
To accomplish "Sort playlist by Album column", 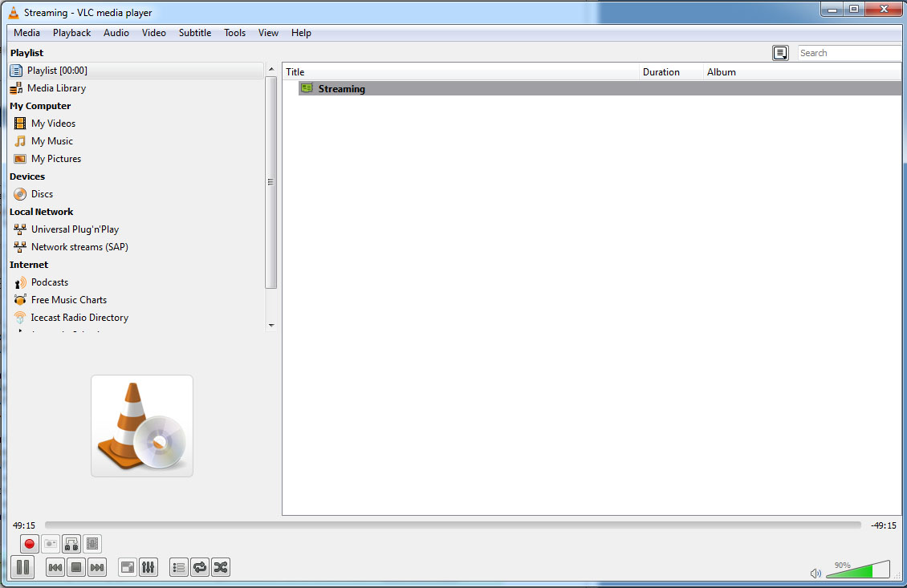I will (803, 71).
